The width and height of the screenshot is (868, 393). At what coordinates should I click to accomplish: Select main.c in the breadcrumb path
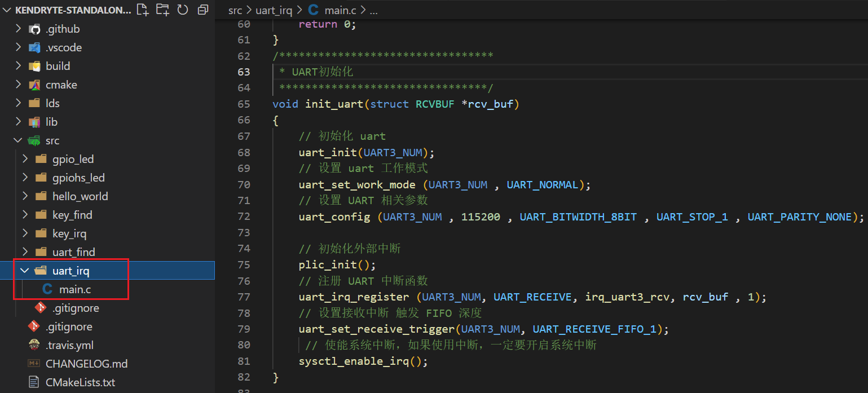341,10
